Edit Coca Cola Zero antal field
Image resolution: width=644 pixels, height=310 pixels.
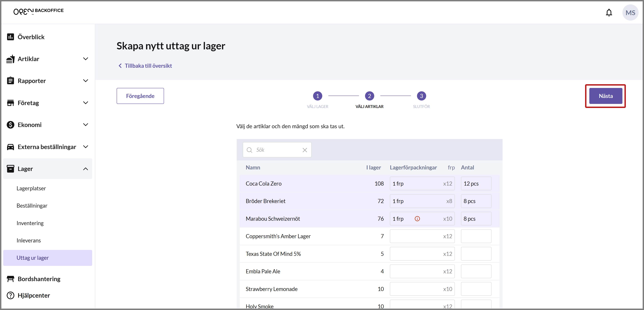click(476, 184)
